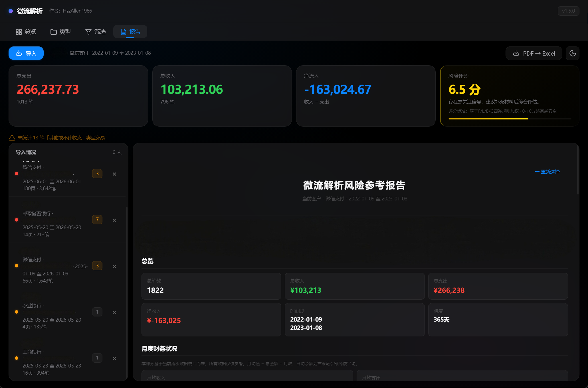588x388 pixels.
Task: Click the 796 笔 income count
Action: coord(167,102)
